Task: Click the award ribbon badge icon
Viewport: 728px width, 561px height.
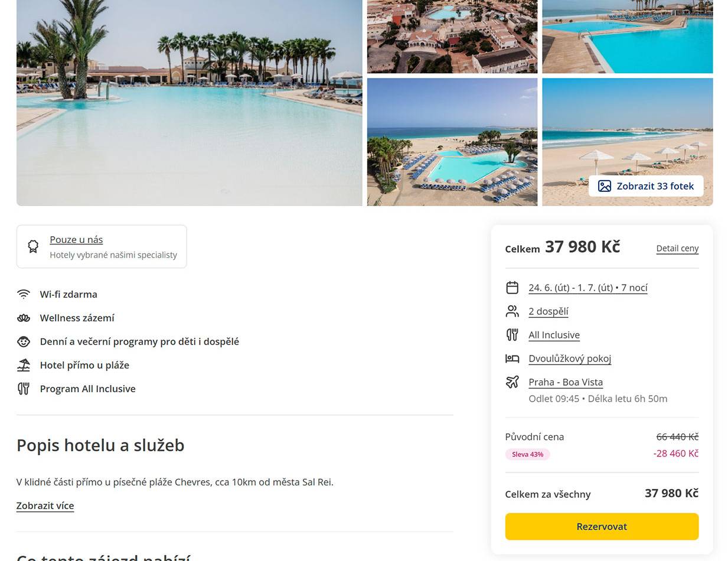Action: tap(33, 247)
